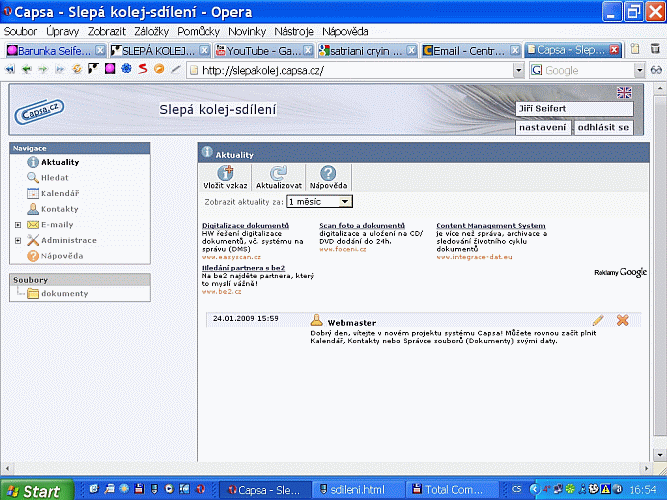Expand the Administrace tree node

pyautogui.click(x=18, y=241)
